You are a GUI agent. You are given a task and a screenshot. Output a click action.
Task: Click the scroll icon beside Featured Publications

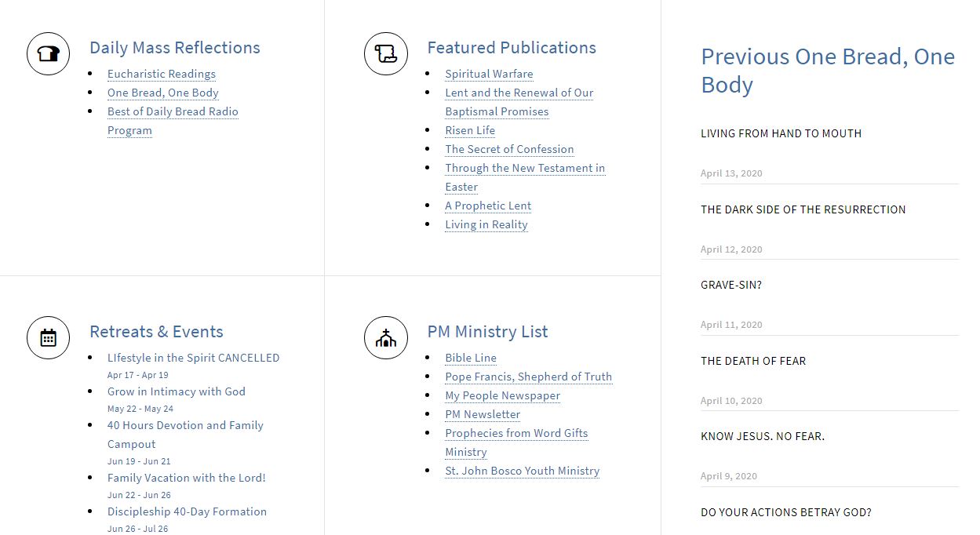(386, 54)
